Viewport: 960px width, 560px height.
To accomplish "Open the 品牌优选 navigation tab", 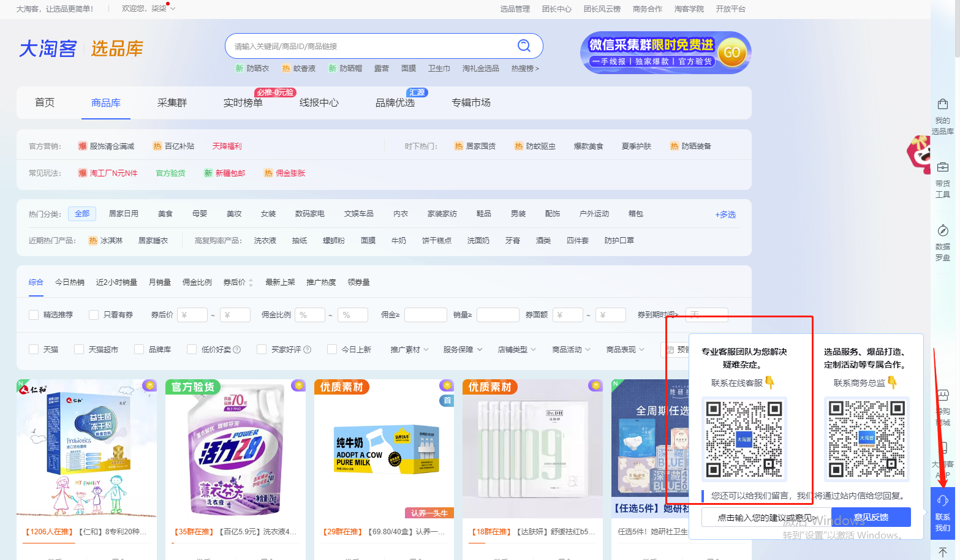I will point(395,103).
